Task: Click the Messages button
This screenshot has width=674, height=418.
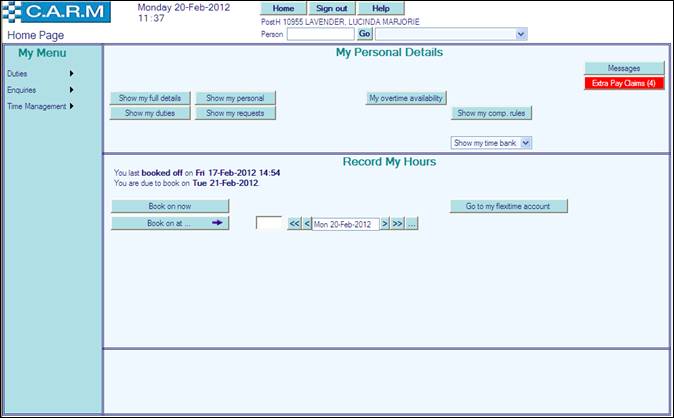Action: 624,68
